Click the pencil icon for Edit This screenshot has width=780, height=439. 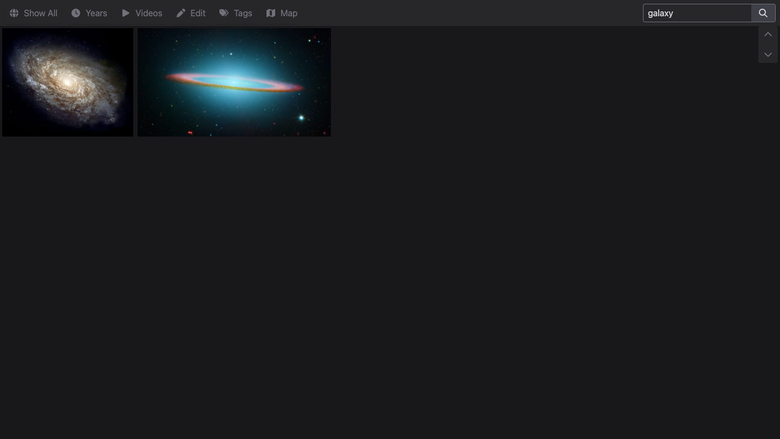(x=181, y=13)
